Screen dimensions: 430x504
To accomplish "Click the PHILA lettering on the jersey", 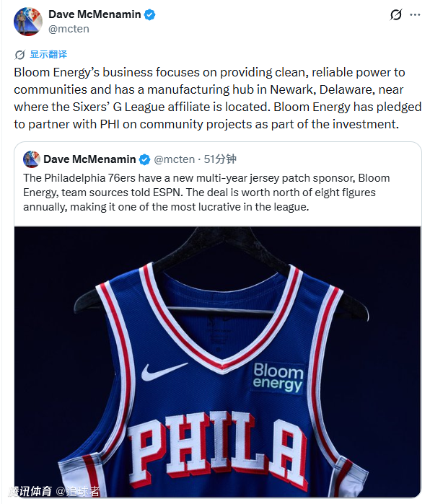I will 217,450.
